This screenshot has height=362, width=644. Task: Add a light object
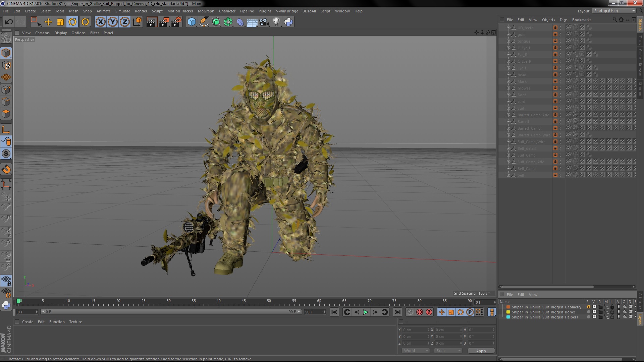(276, 22)
